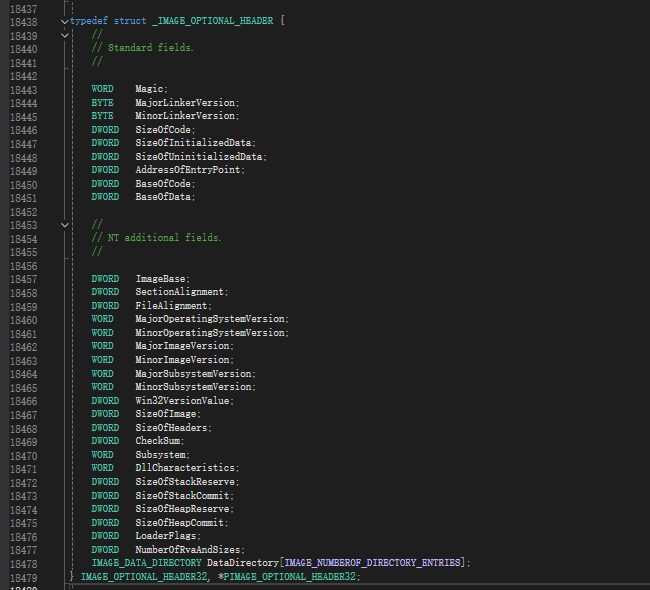650x590 pixels.
Task: Click BYTE type before MajorLinkerVersion
Action: [102, 102]
